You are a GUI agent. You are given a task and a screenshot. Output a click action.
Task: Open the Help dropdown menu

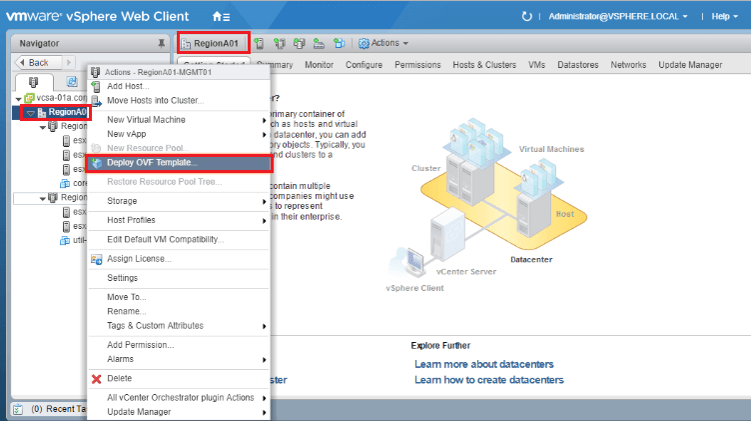coord(724,16)
